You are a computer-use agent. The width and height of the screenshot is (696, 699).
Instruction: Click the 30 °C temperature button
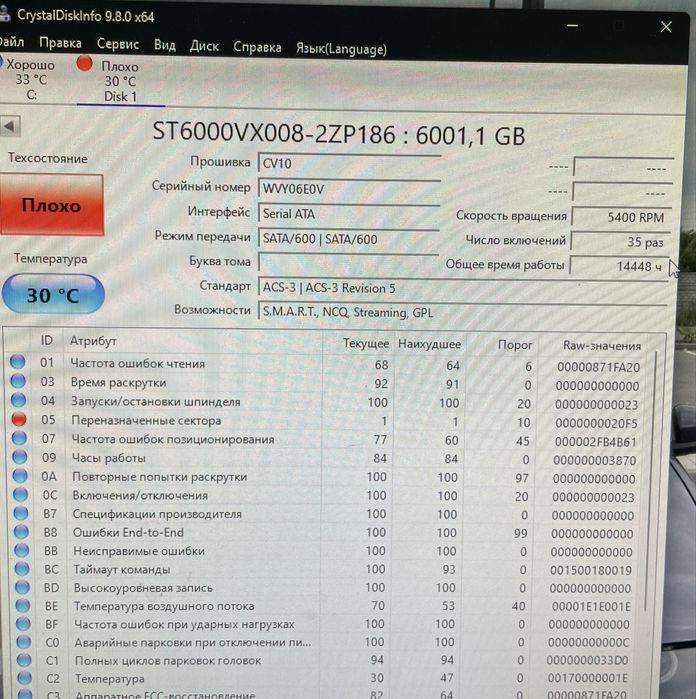53,295
